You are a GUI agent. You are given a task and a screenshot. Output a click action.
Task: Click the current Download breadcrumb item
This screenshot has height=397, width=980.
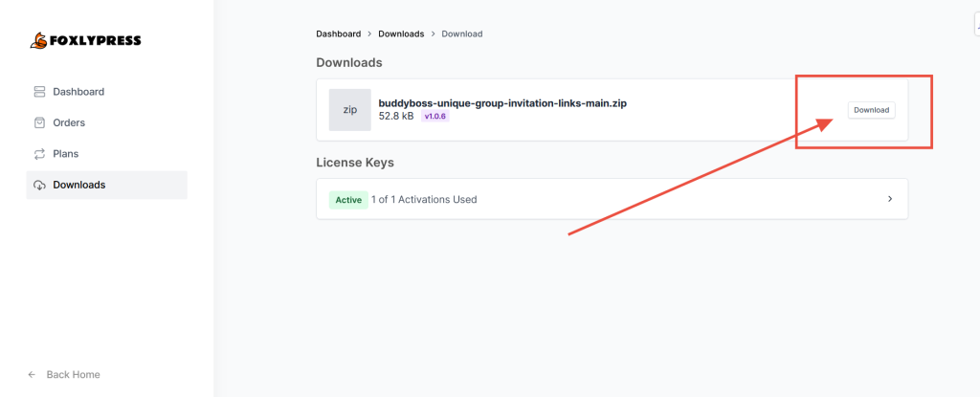pos(461,33)
